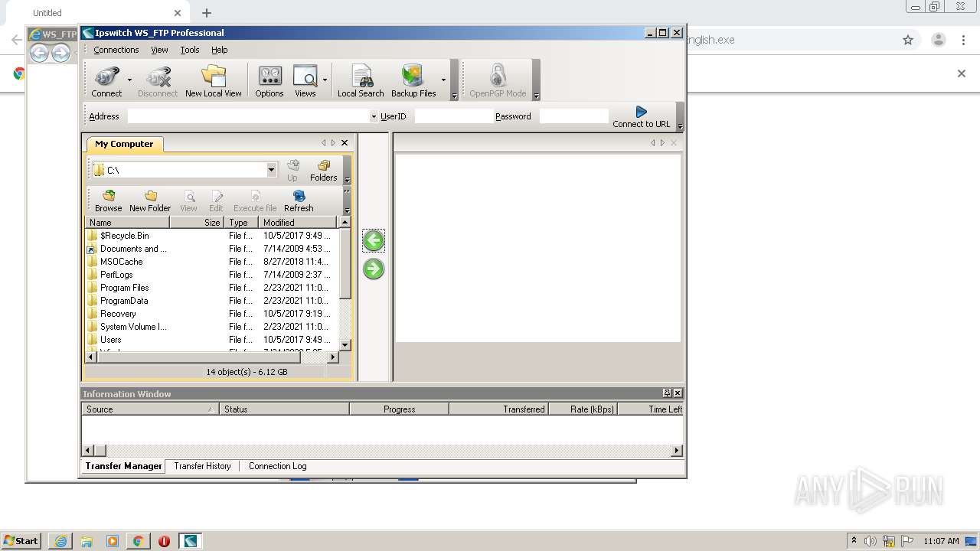Sort file list by Modified column
The height and width of the screenshot is (551, 980).
297,223
